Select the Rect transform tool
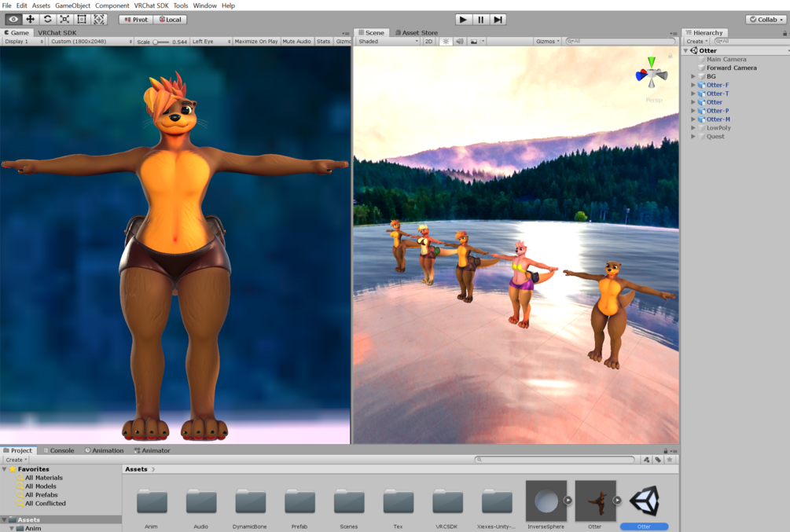790x532 pixels. (x=82, y=19)
